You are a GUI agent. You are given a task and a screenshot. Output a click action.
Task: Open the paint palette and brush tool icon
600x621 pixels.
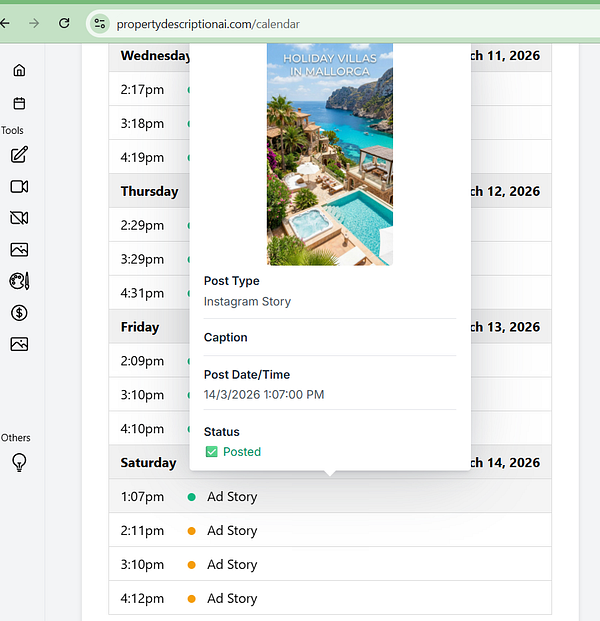19,281
